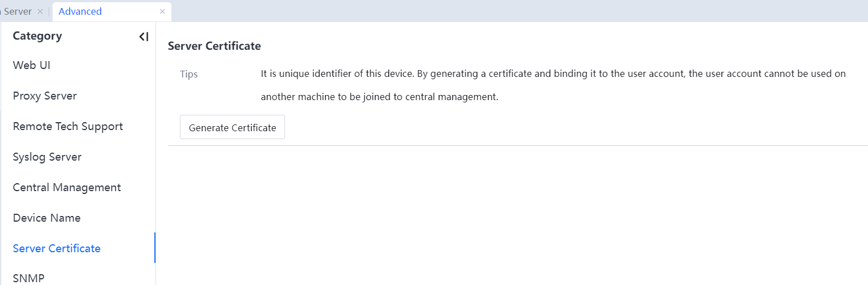Collapse the Category sidebar panel
Screen dimensions: 868x285
(x=144, y=37)
